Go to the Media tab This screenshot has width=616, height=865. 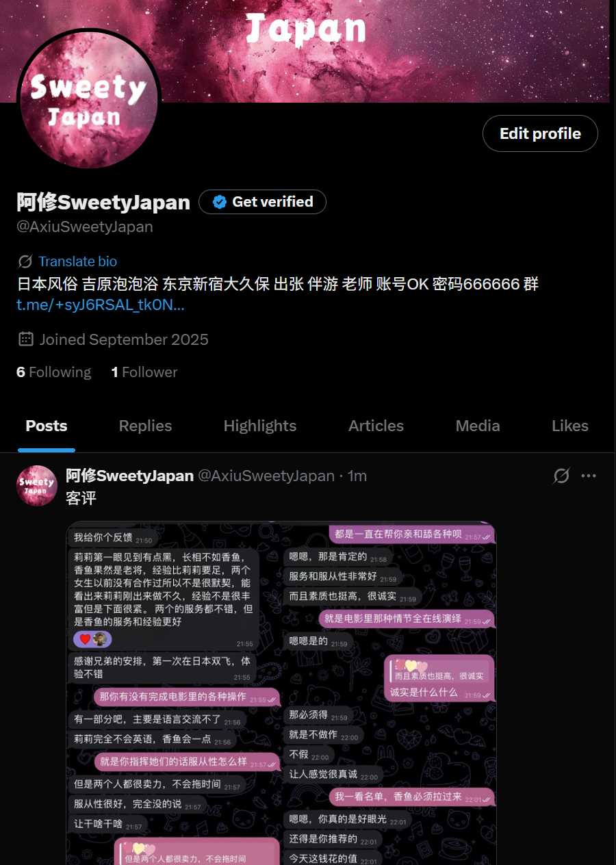pyautogui.click(x=478, y=426)
